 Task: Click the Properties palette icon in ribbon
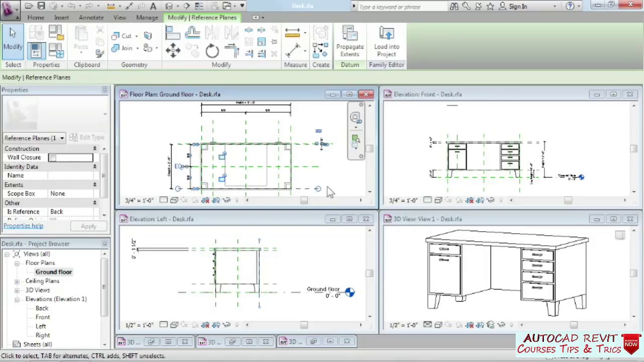coord(36,50)
